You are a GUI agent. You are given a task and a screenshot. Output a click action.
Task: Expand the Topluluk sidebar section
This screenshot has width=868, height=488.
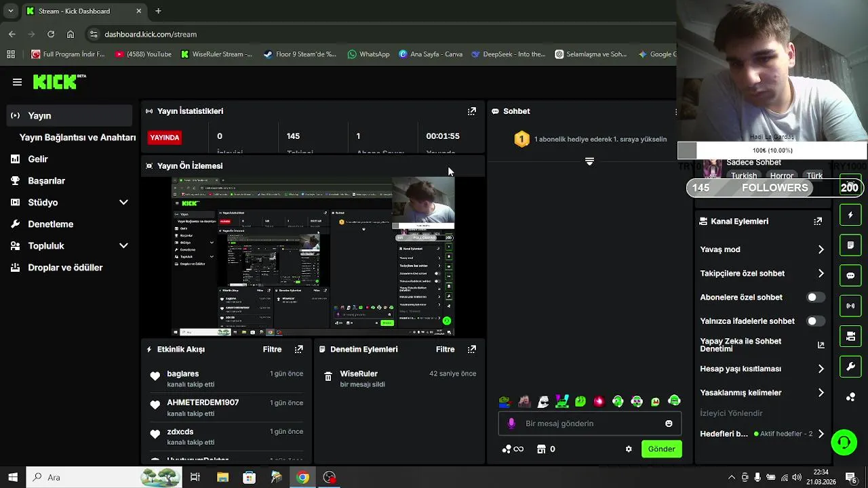(123, 246)
